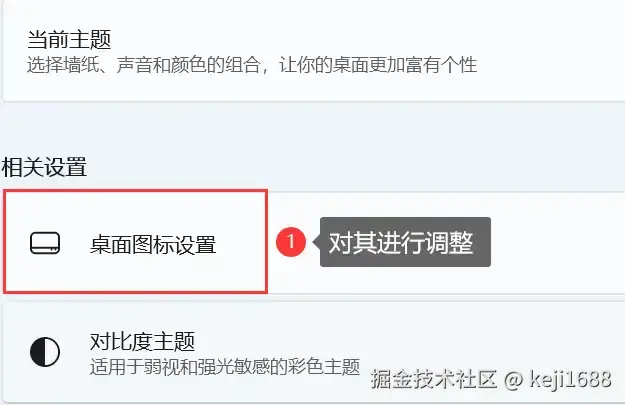Click the 掘金技术社区 watermark text
The image size is (625, 405).
coord(434,379)
